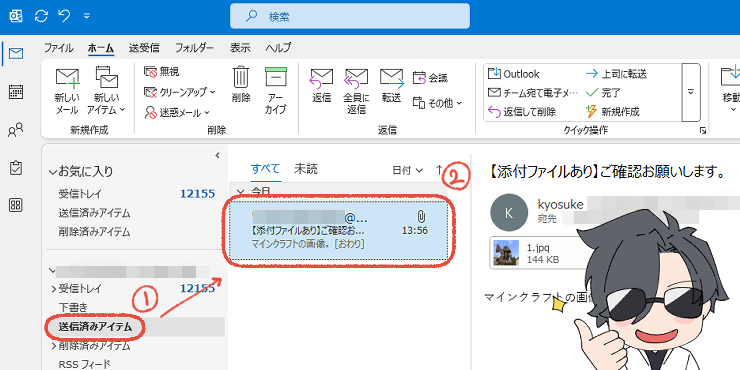Click the Send/Receive sync icon in title bar
Viewport: 740px width, 370px height.
coord(42,16)
